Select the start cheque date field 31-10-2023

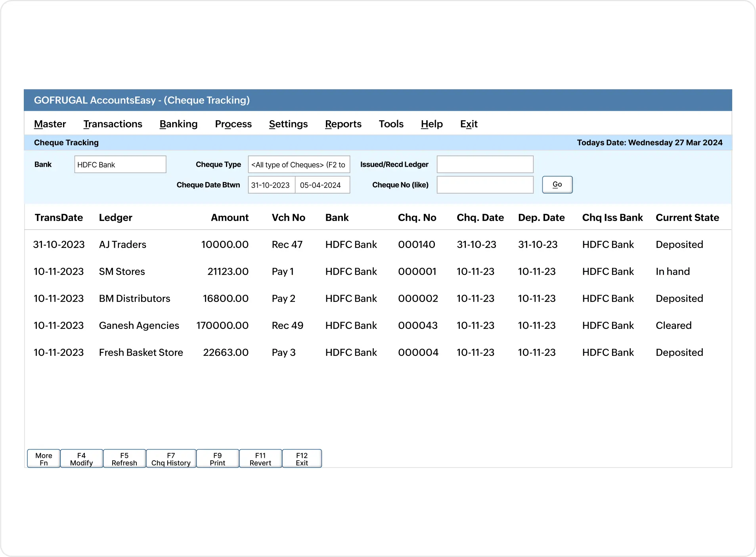(x=271, y=184)
